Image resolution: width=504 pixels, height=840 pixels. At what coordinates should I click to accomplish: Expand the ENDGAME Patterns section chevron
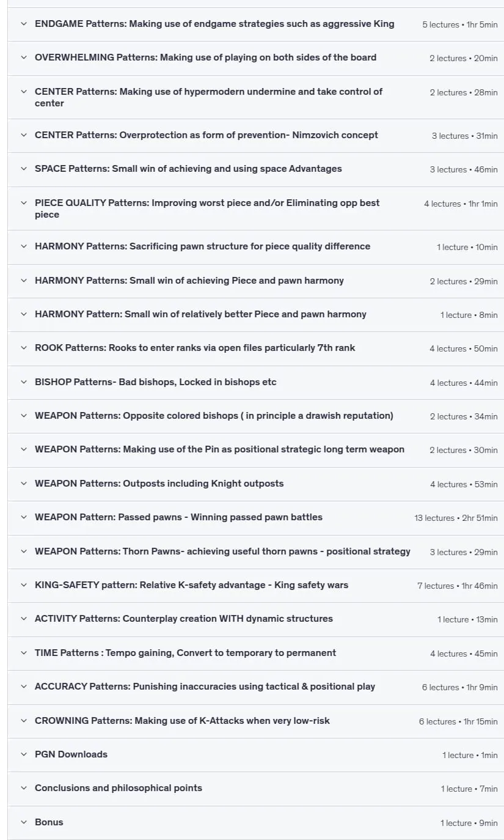(x=24, y=24)
